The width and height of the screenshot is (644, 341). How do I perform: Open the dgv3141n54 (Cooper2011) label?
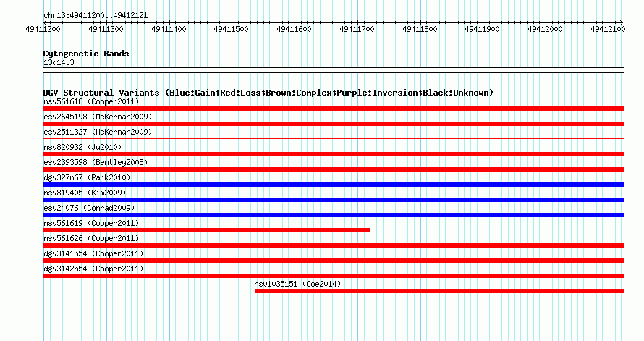93,253
